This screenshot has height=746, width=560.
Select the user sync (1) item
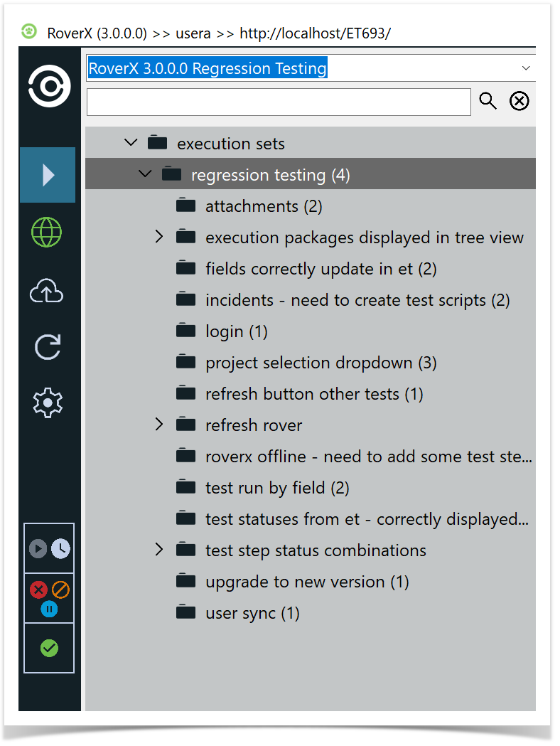[252, 613]
